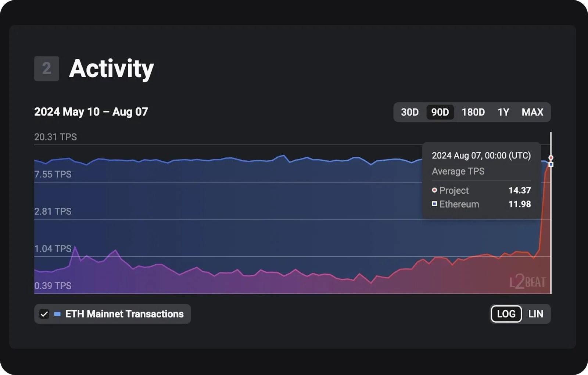Switch the chart to 1Y range
The height and width of the screenshot is (375, 588).
pos(503,112)
